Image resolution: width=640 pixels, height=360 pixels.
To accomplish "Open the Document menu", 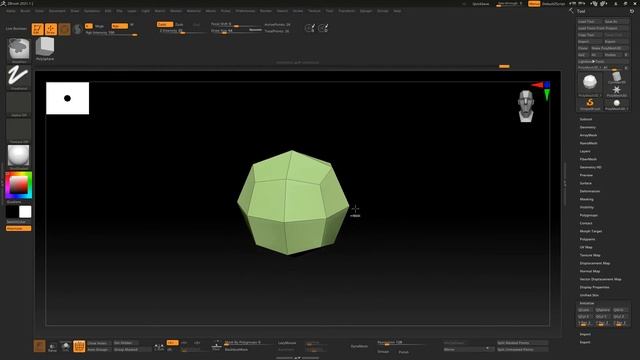I will (57, 11).
